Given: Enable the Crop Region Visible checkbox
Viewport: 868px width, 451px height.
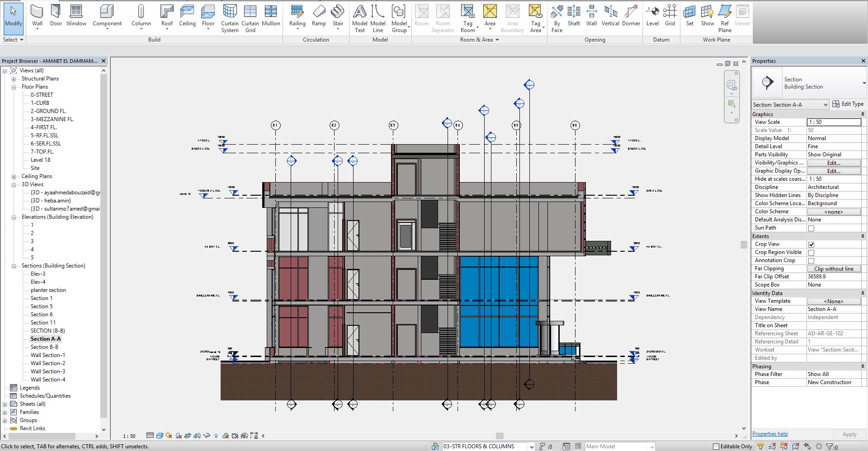Looking at the screenshot, I should tap(811, 253).
